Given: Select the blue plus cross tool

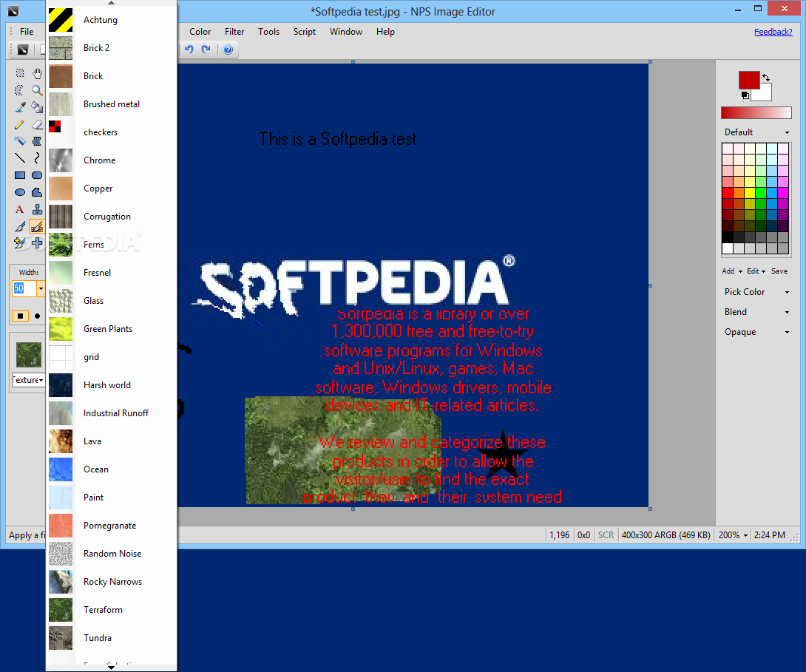Looking at the screenshot, I should pyautogui.click(x=37, y=243).
